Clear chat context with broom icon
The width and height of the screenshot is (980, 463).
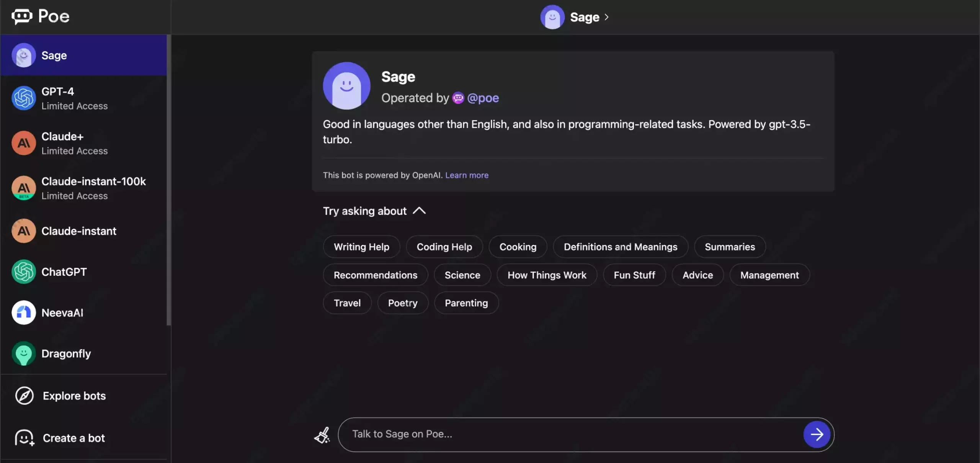click(x=322, y=435)
